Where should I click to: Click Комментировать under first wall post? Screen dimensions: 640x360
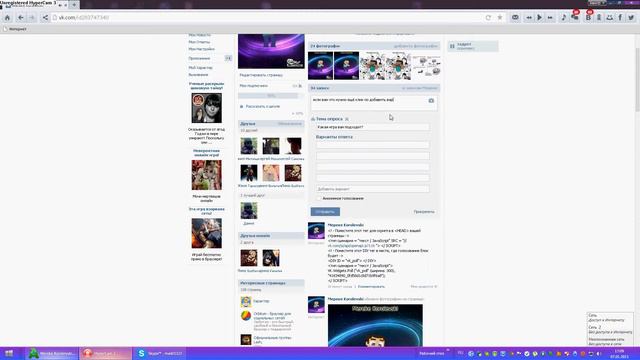(x=371, y=287)
